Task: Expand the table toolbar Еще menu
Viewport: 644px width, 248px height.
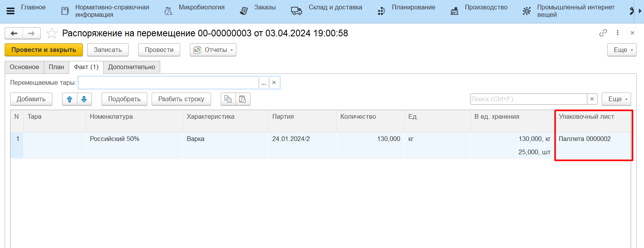Action: click(616, 99)
